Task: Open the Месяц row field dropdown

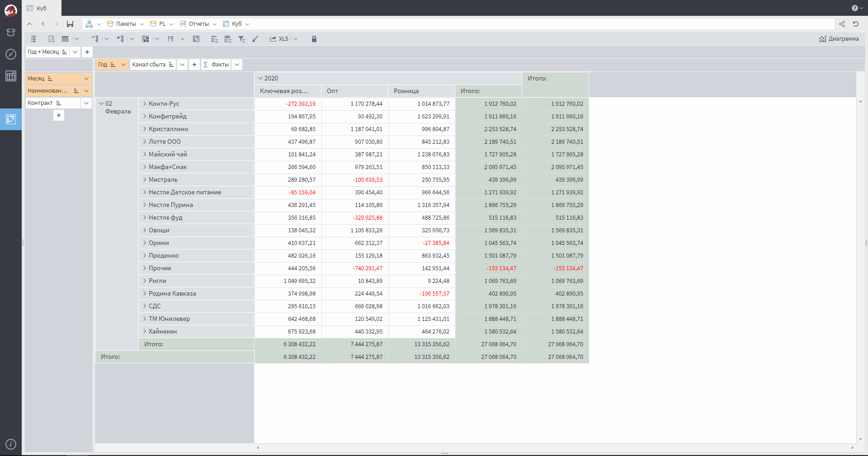Action: (x=86, y=79)
